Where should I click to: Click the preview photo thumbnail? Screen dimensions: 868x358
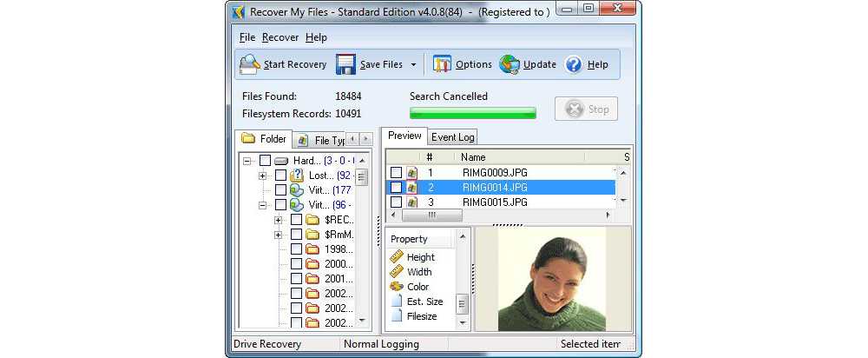point(551,280)
